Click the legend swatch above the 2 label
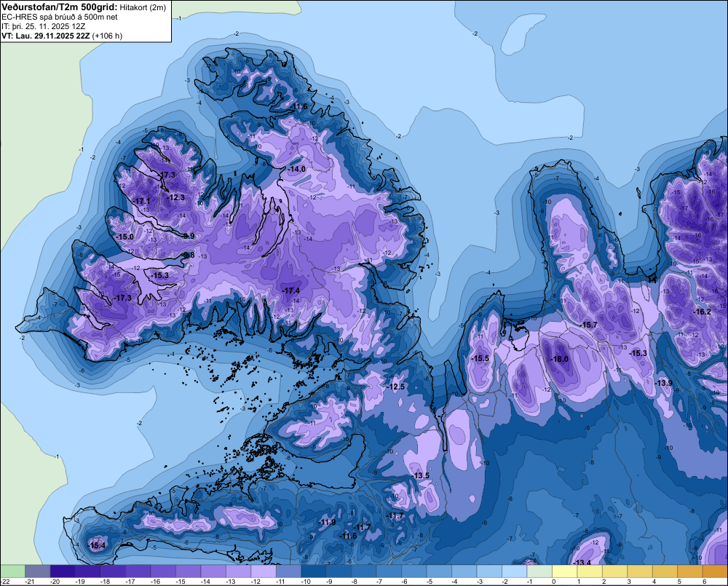This screenshot has width=728, height=586. click(614, 571)
